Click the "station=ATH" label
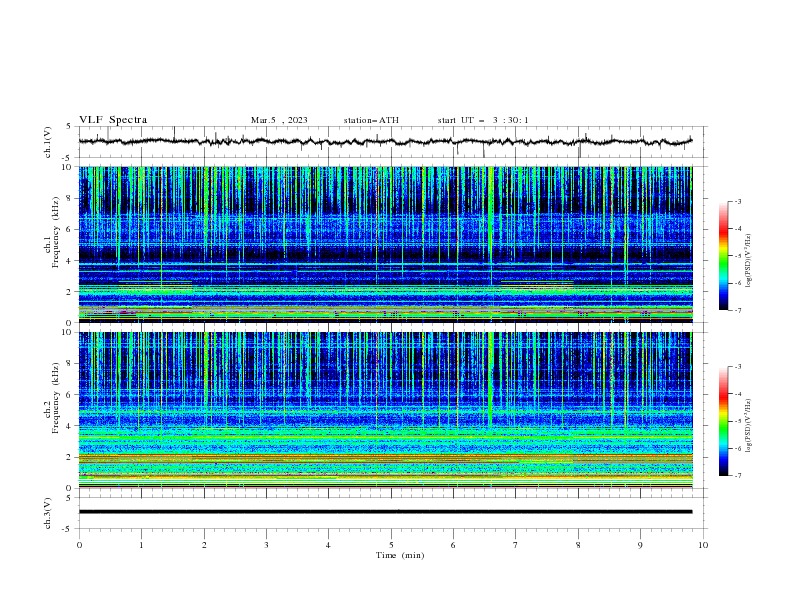 (x=371, y=120)
